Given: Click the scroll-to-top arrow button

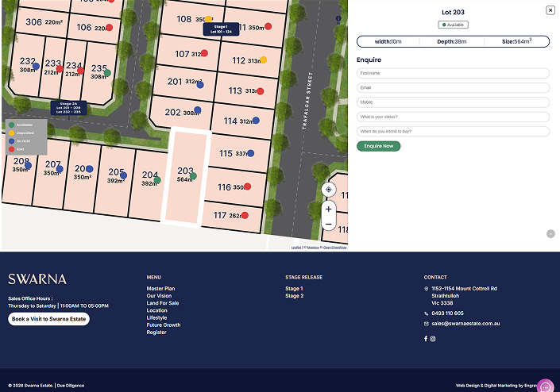Looking at the screenshot, I should [550, 233].
